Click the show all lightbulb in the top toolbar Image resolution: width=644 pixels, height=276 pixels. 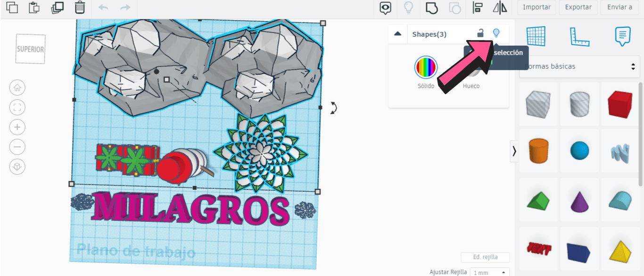[408, 8]
